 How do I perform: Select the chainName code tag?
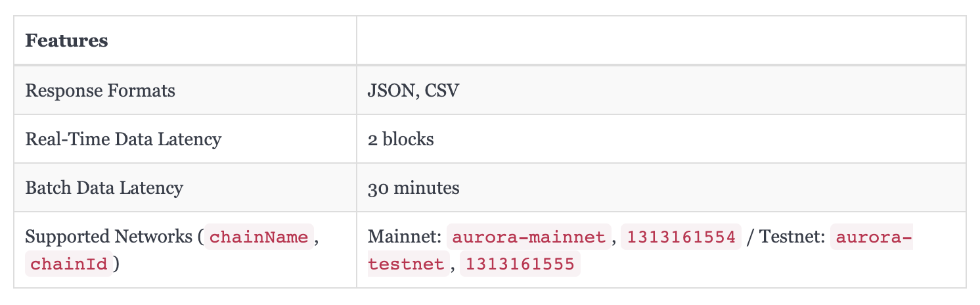(259, 237)
